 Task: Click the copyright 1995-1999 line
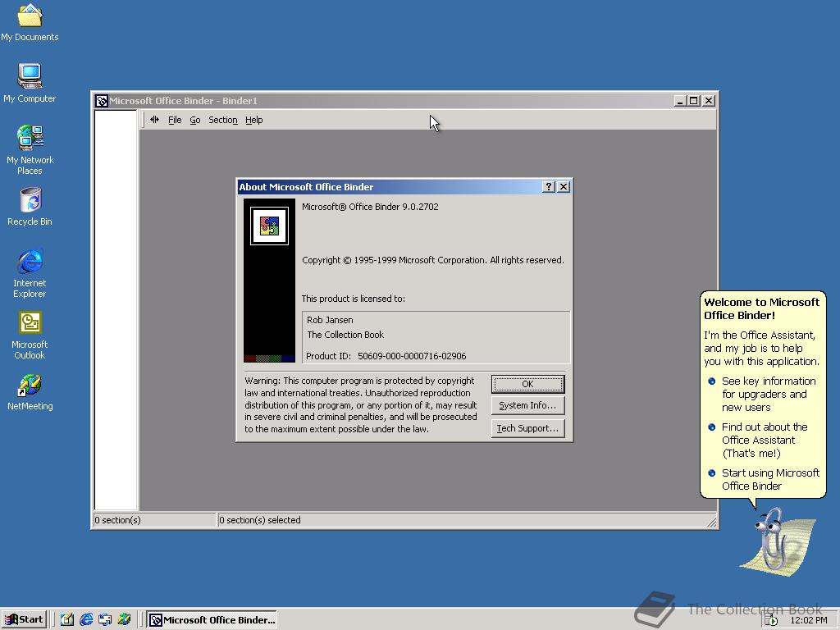(433, 260)
